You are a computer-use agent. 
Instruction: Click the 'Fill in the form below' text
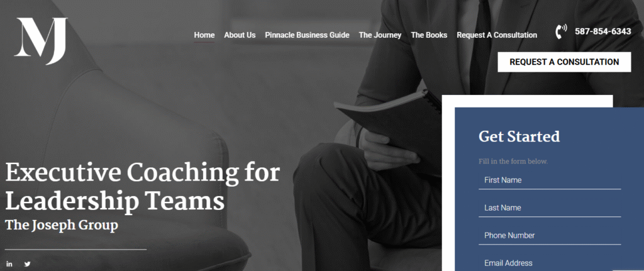[513, 162]
